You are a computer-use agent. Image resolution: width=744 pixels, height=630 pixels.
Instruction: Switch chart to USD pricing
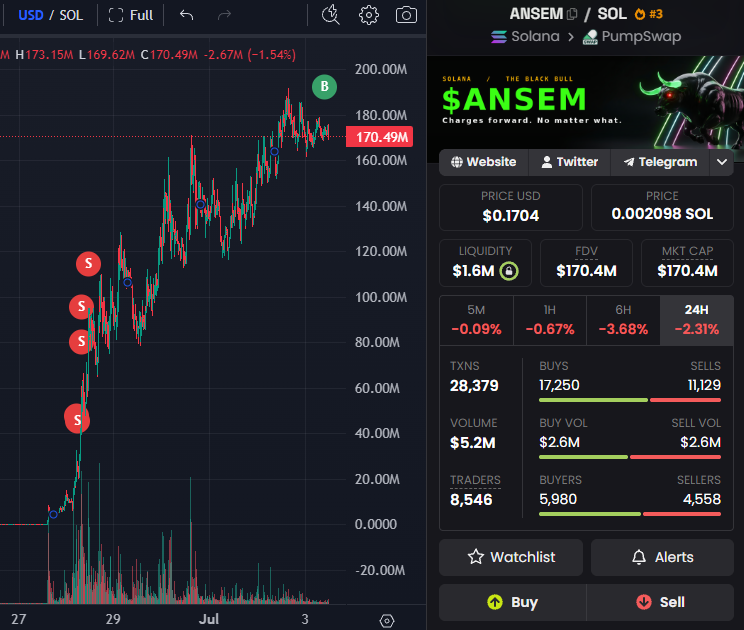pyautogui.click(x=31, y=15)
